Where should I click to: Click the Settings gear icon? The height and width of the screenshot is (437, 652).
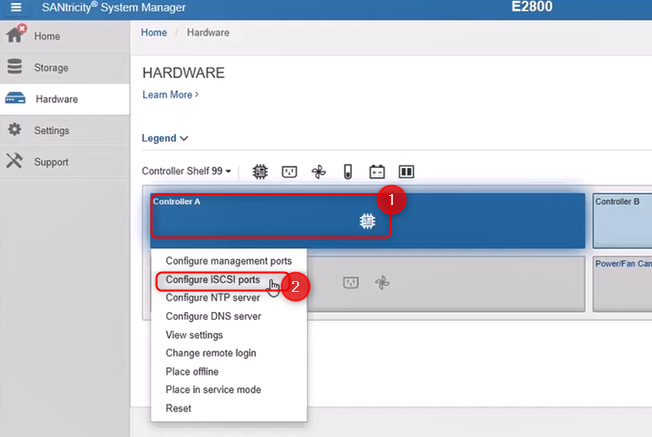pyautogui.click(x=15, y=129)
